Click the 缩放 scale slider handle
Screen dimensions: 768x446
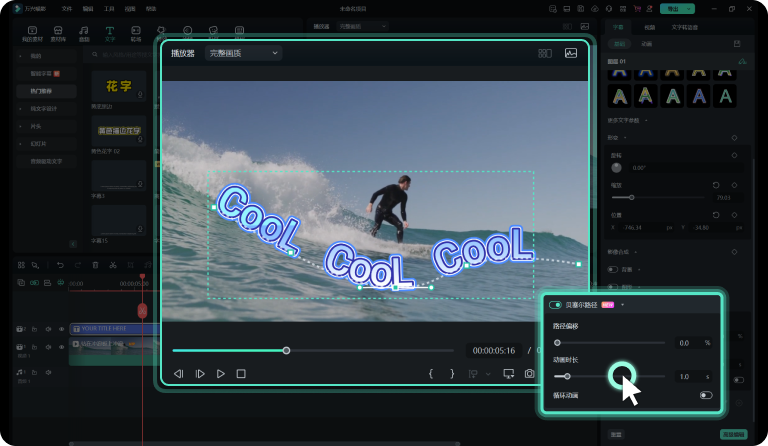[x=632, y=198]
